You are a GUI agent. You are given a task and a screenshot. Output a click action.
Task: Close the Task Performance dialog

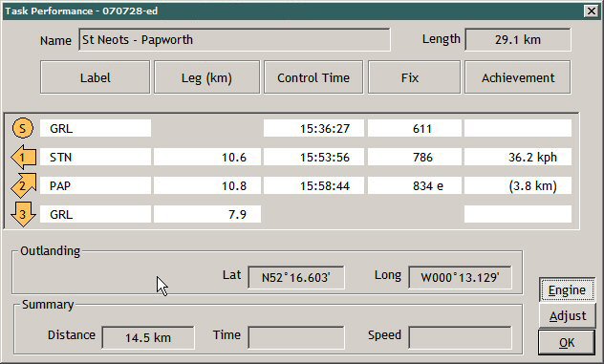pyautogui.click(x=591, y=11)
